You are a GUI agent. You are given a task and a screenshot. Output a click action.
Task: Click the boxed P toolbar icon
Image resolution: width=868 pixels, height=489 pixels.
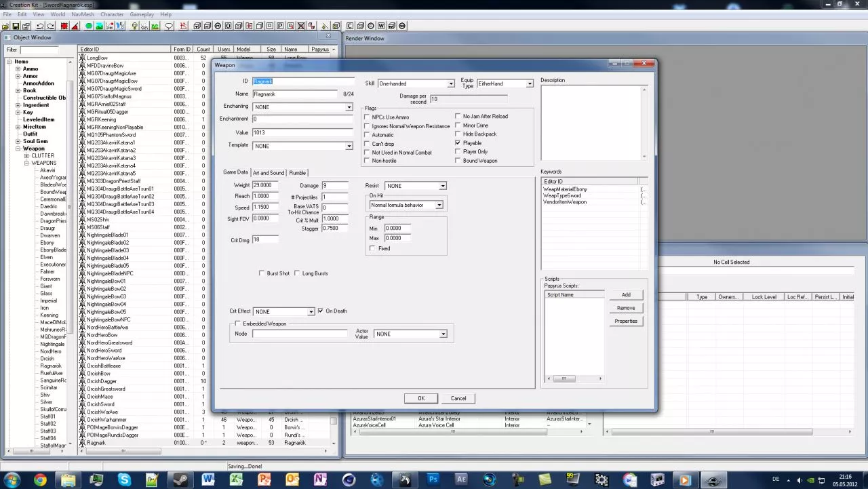point(280,26)
